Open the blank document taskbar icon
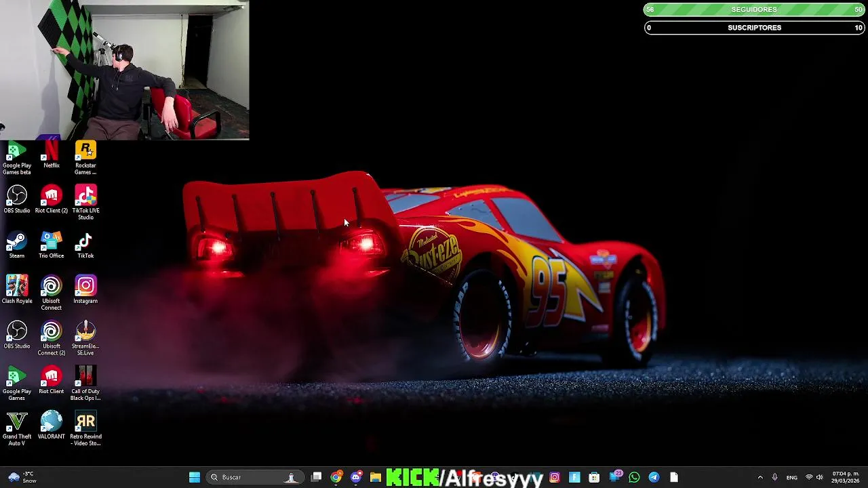This screenshot has width=868, height=488. pyautogui.click(x=673, y=477)
